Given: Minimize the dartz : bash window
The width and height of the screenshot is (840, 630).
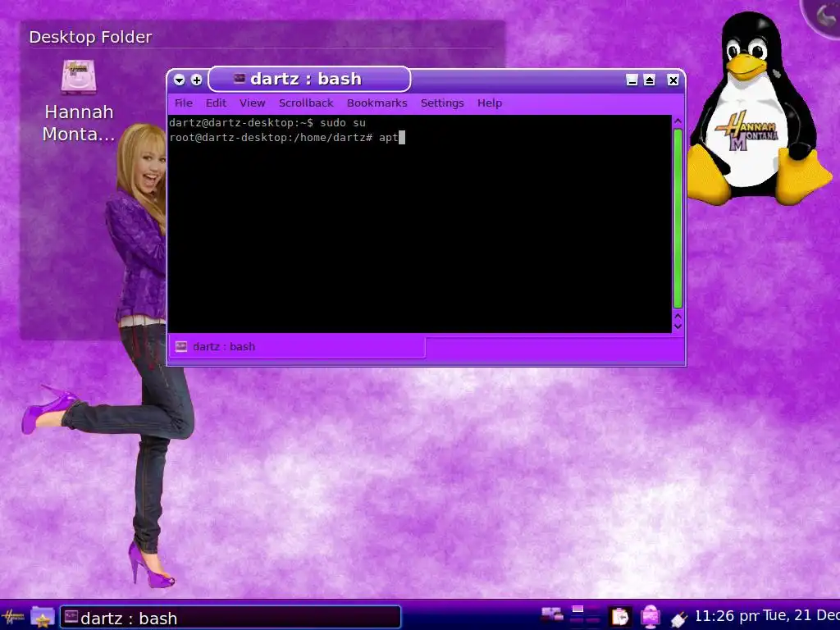Looking at the screenshot, I should pos(632,80).
